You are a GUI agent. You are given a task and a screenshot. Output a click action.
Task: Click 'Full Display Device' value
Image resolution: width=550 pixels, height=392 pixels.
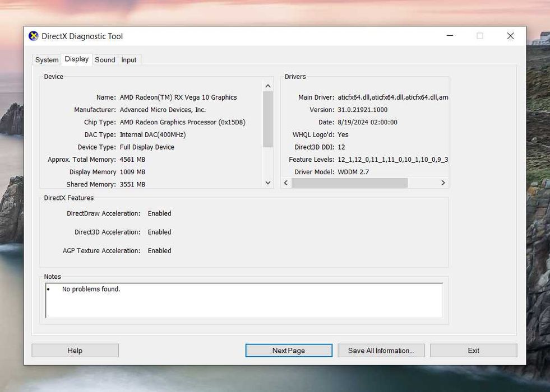coord(147,147)
